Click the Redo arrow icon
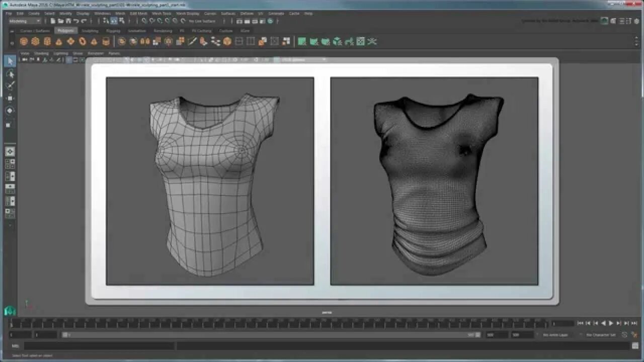Image resolution: width=644 pixels, height=362 pixels. point(84,21)
